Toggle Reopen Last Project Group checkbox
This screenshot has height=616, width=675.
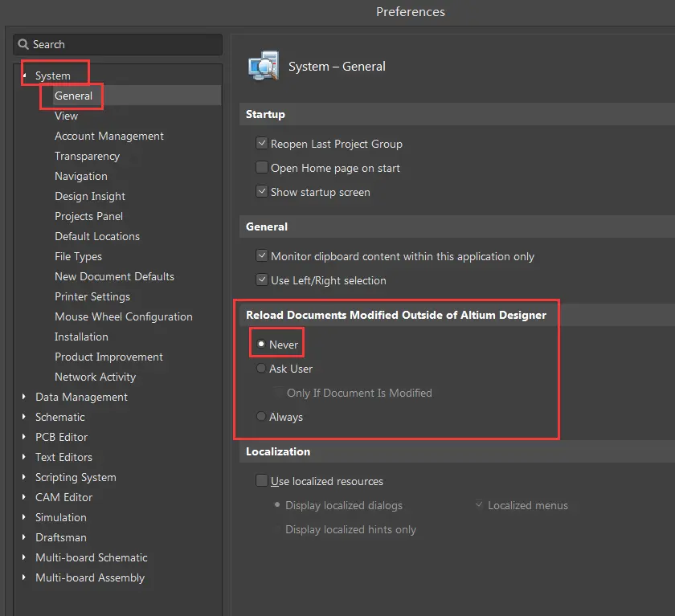click(x=262, y=143)
